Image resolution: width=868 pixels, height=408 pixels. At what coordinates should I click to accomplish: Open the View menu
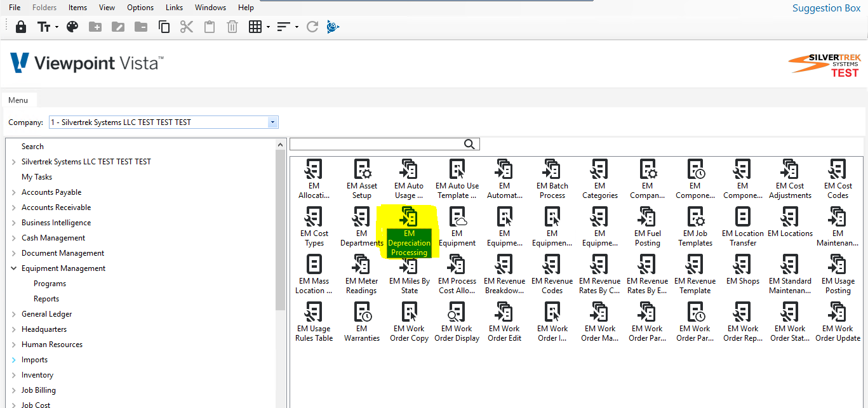coord(107,8)
